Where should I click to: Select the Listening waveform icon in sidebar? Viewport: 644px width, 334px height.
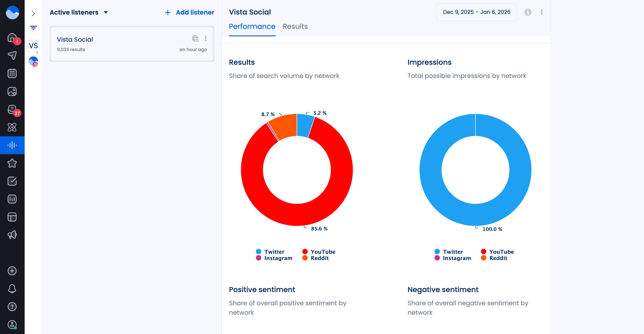[x=12, y=145]
